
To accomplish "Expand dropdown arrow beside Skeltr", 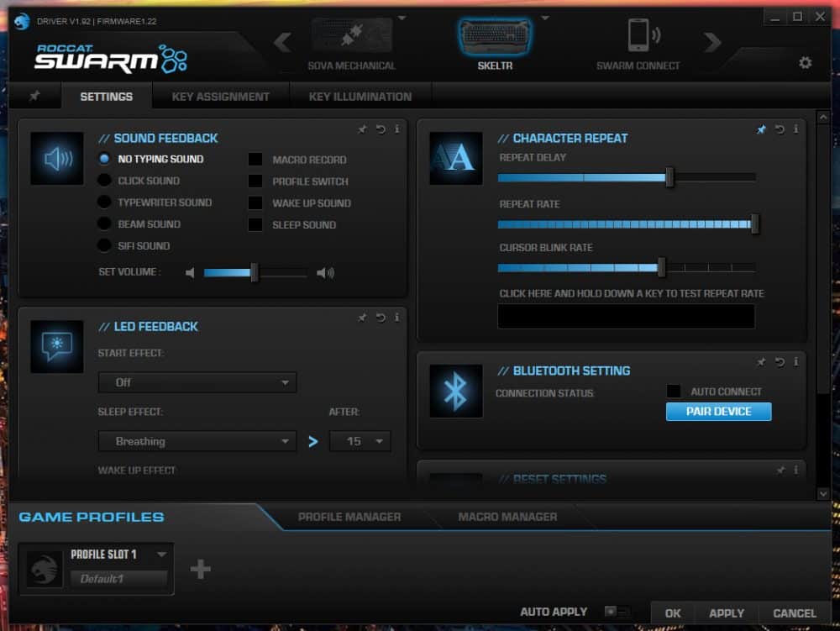I will [545, 18].
